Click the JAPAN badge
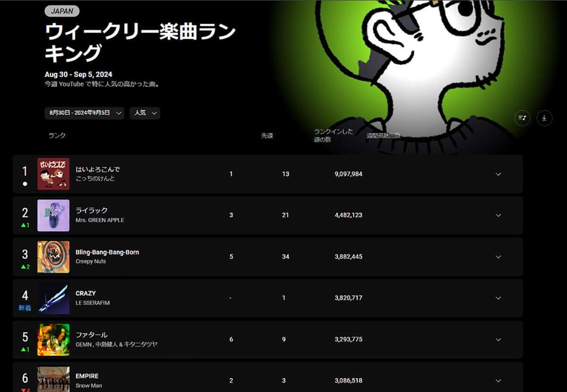Screen dimensions: 567x392 pos(61,10)
